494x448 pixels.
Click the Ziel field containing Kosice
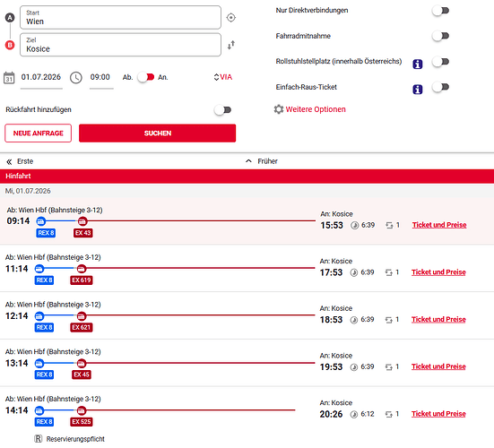point(120,45)
